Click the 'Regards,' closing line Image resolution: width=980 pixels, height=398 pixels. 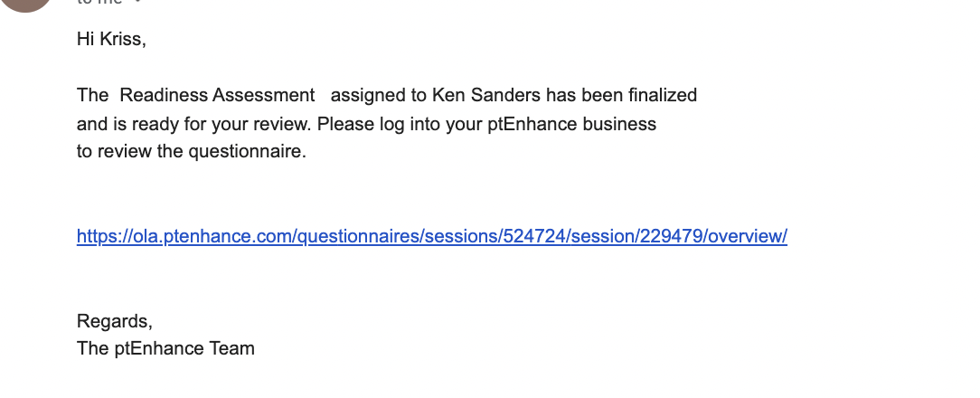pos(115,321)
